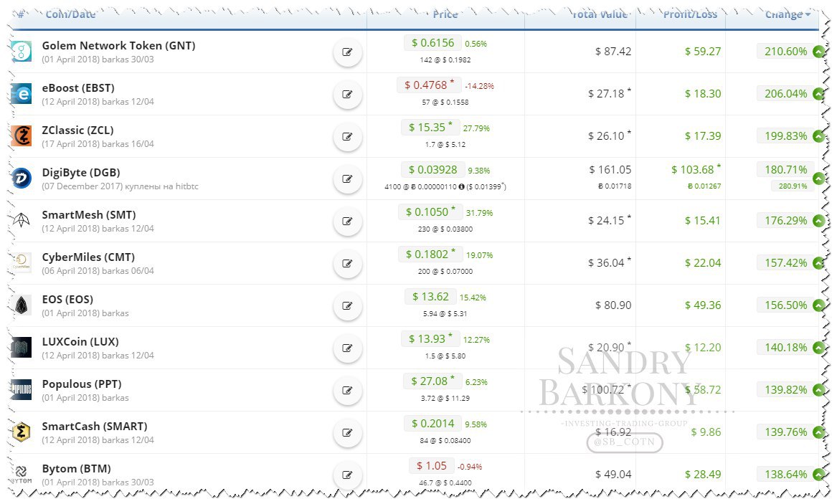The height and width of the screenshot is (504, 837).
Task: Edit the SmartCash (SMART) entry
Action: coord(348,432)
